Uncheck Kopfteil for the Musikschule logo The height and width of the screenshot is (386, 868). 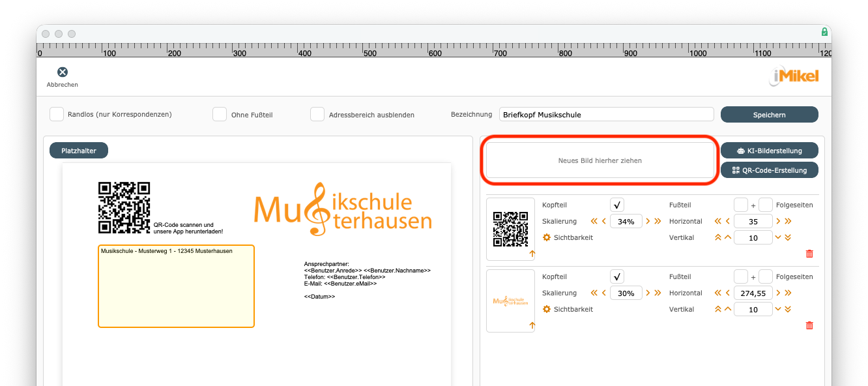point(618,276)
